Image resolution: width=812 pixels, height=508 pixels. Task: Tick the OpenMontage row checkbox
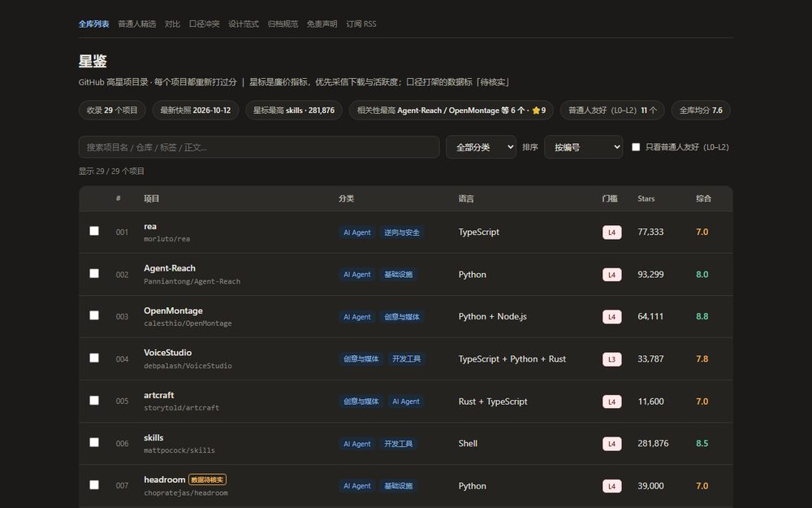tap(93, 315)
